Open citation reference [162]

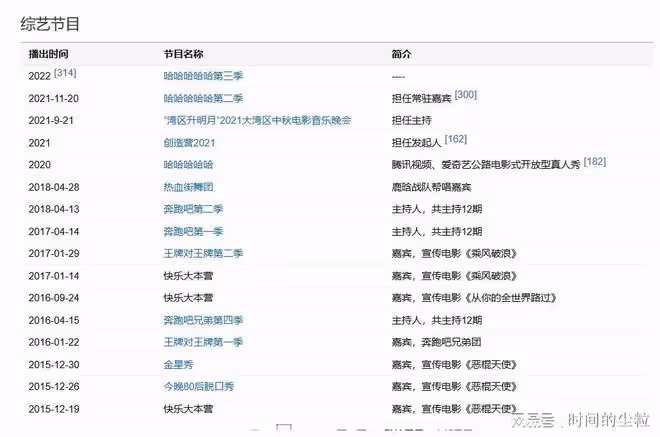(x=456, y=139)
